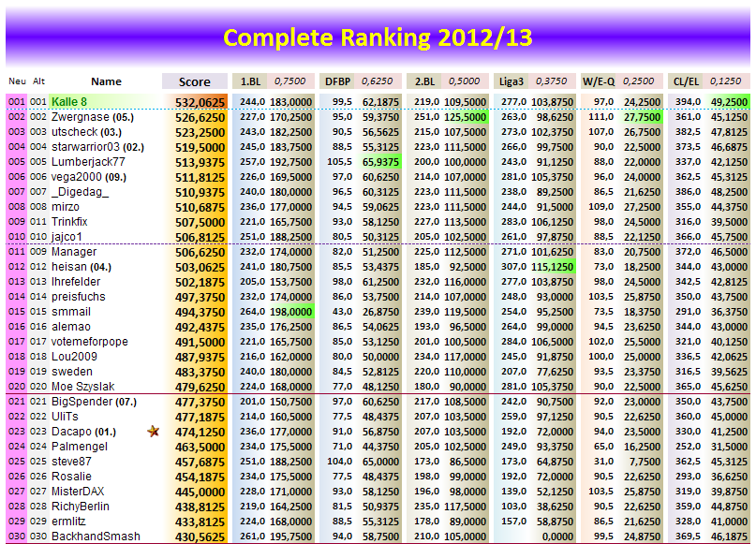Open the entry for votemeforpope
The width and height of the screenshot is (756, 544).
(x=90, y=342)
